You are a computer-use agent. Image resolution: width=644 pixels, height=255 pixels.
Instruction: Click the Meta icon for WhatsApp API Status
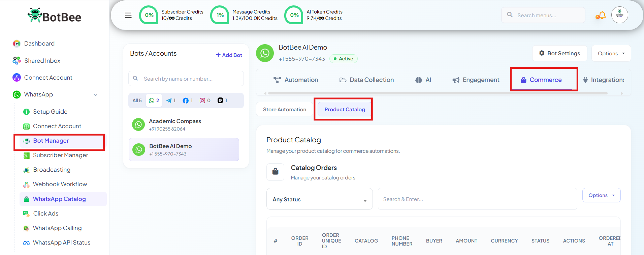tap(26, 243)
